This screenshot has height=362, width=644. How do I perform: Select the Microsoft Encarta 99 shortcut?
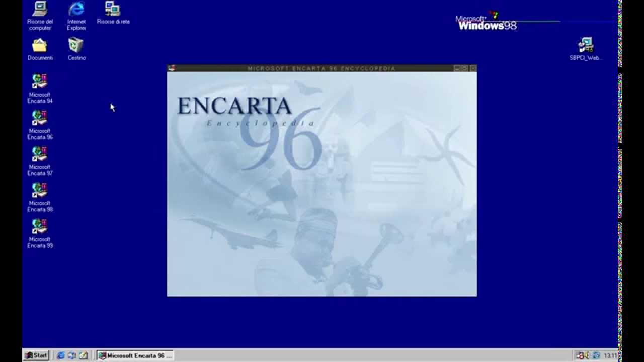[40, 234]
